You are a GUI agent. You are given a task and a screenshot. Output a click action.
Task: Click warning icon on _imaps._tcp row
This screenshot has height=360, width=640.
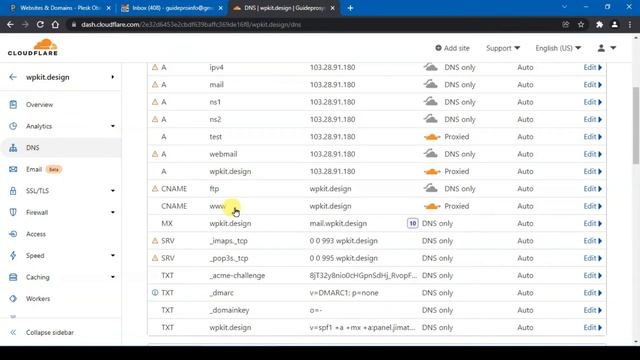pos(155,240)
